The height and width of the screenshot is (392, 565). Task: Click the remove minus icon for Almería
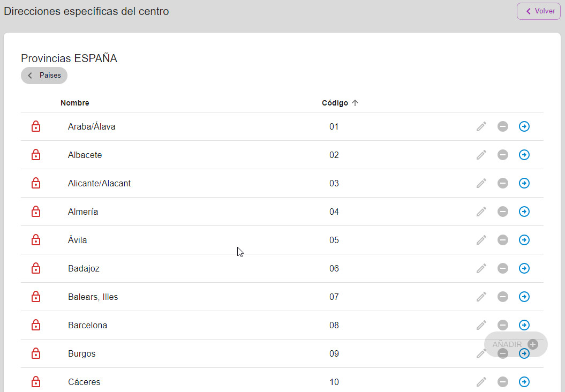click(x=503, y=212)
